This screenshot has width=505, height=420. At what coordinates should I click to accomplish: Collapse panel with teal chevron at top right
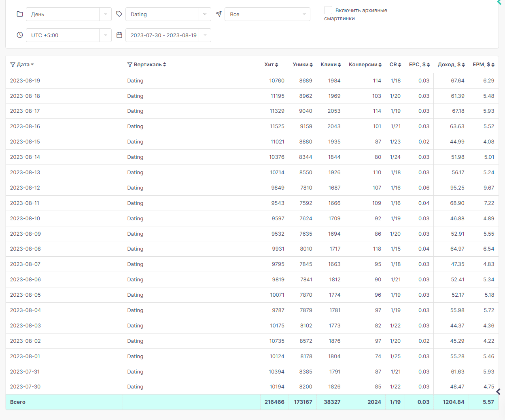point(499,2)
